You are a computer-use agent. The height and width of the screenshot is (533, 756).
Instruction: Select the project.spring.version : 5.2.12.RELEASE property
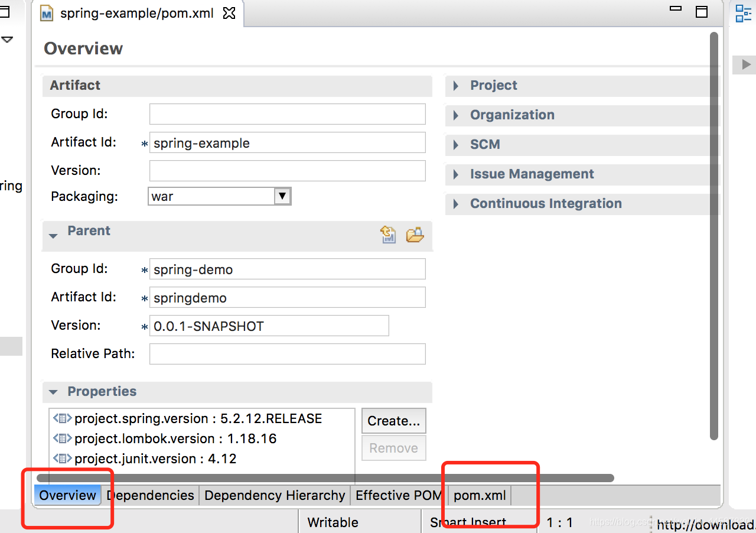(188, 418)
